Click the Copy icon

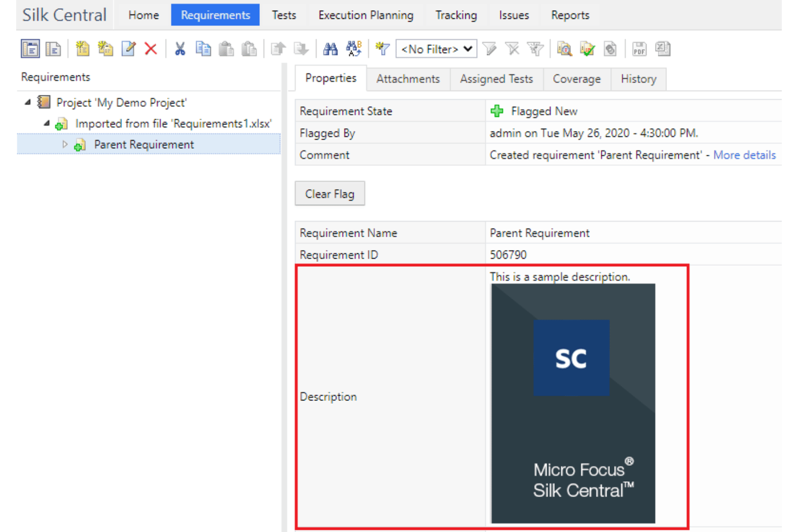(203, 49)
